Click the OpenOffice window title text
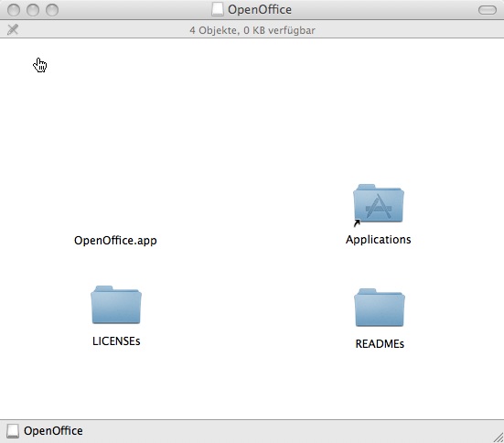The width and height of the screenshot is (504, 443). [260, 10]
